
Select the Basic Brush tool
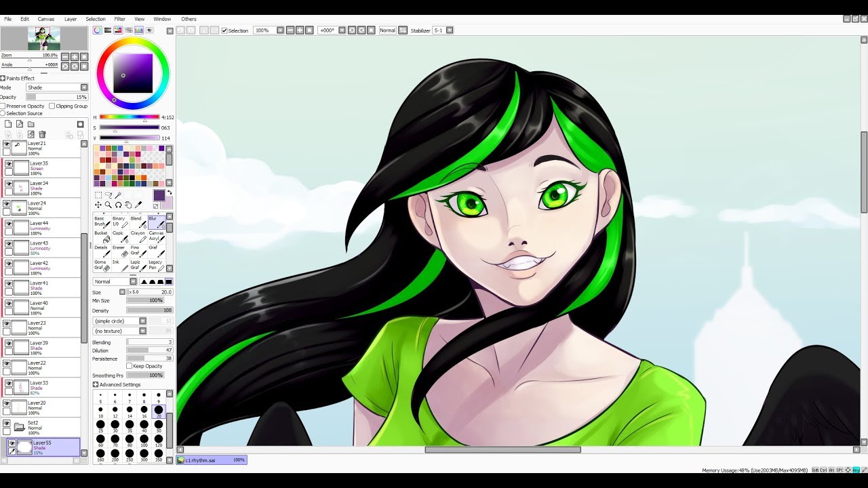point(101,222)
